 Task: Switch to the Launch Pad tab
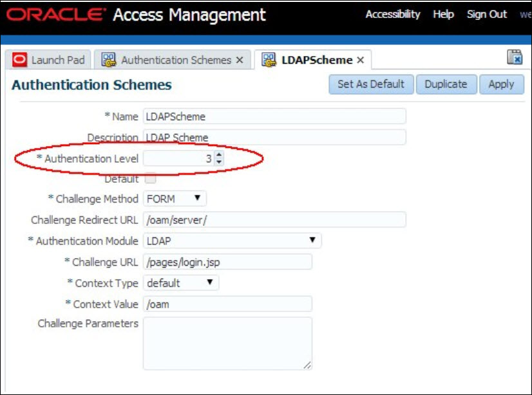coord(48,60)
